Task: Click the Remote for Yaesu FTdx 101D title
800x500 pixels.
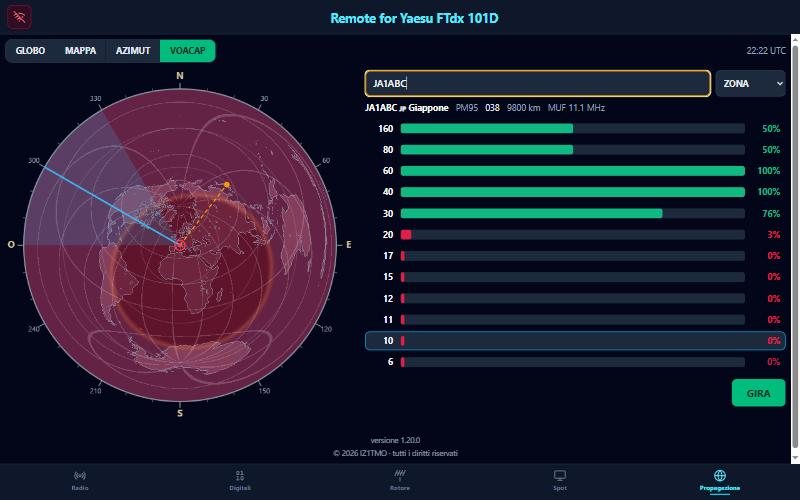Action: pos(414,18)
